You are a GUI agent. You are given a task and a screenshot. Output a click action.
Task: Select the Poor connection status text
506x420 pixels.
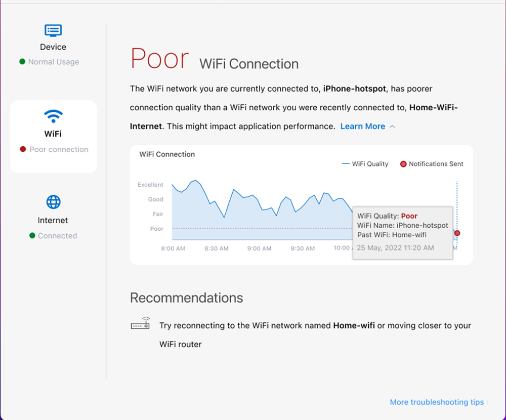pyautogui.click(x=59, y=149)
